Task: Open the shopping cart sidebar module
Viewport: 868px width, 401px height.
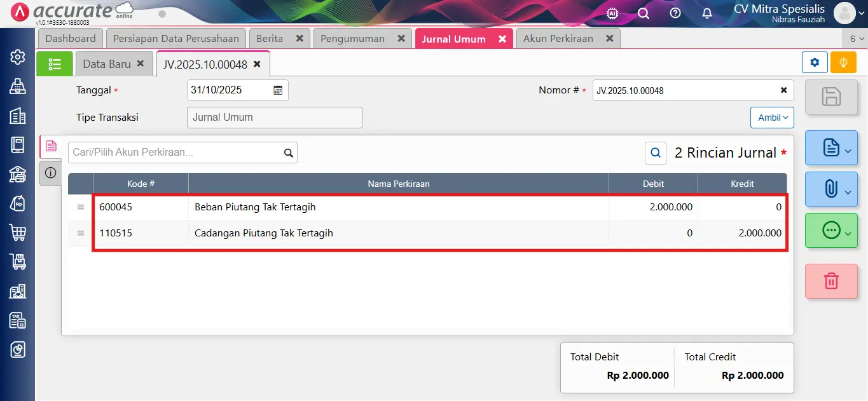Action: click(x=18, y=232)
